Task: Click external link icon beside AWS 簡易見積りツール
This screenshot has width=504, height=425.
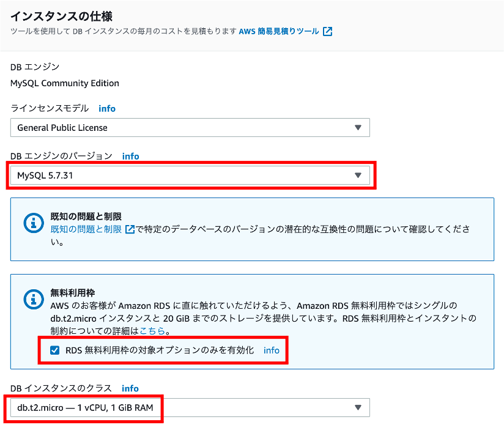Action: tap(327, 31)
